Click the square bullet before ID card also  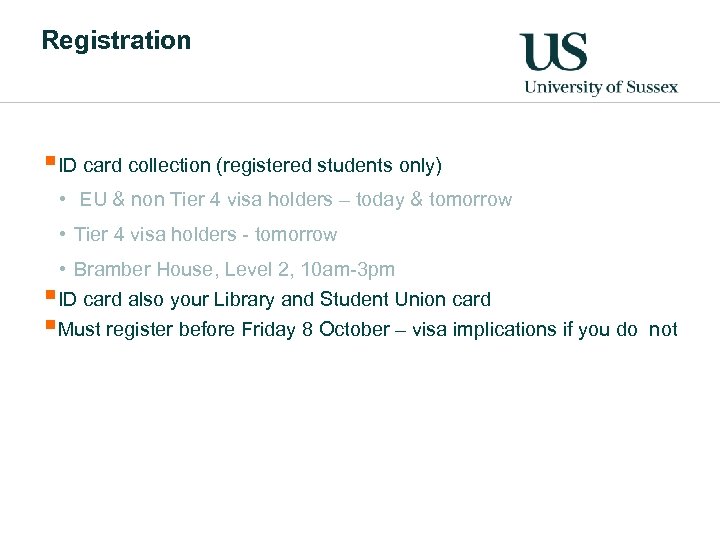[52, 296]
